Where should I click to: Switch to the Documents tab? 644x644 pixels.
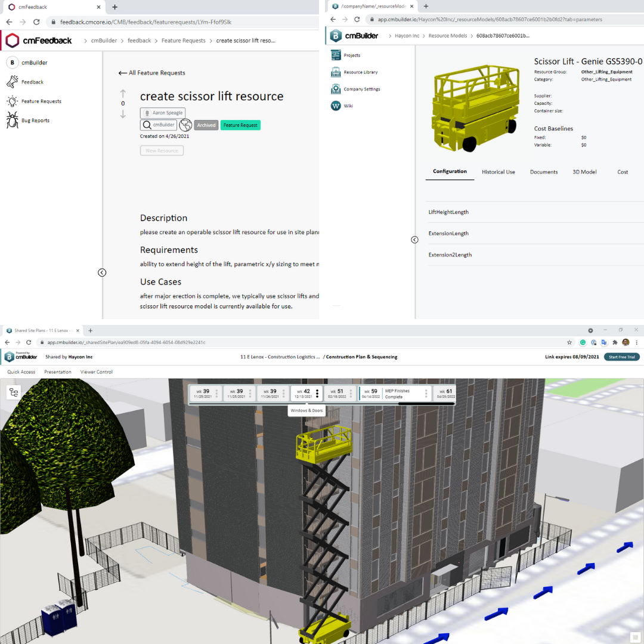pos(544,172)
